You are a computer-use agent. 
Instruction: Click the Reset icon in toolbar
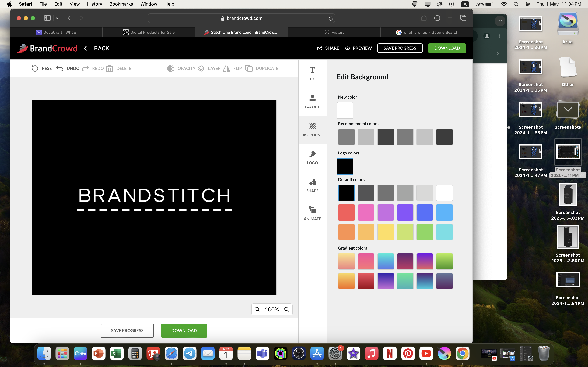tap(35, 69)
